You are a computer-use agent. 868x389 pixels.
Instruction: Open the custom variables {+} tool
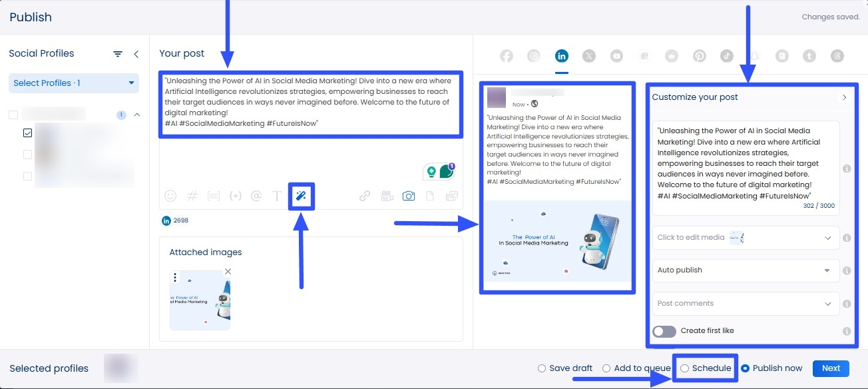[x=235, y=196]
